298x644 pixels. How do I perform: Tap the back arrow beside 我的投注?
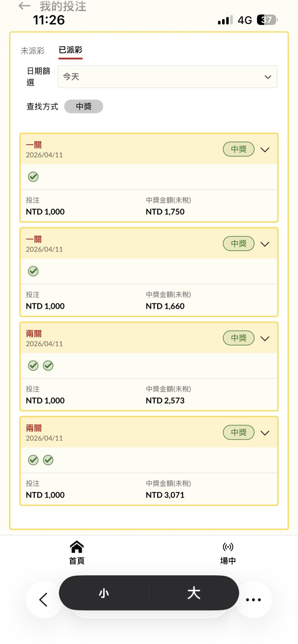[24, 6]
